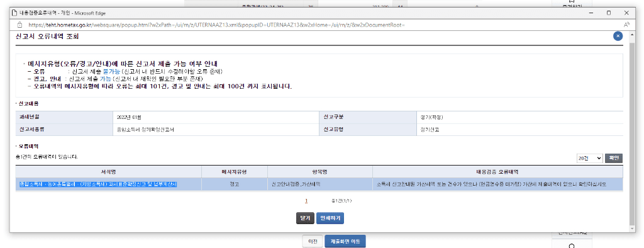Click the bookmark icon above 즐겨찾기
This screenshot has height=248, width=644.
pos(571,1)
